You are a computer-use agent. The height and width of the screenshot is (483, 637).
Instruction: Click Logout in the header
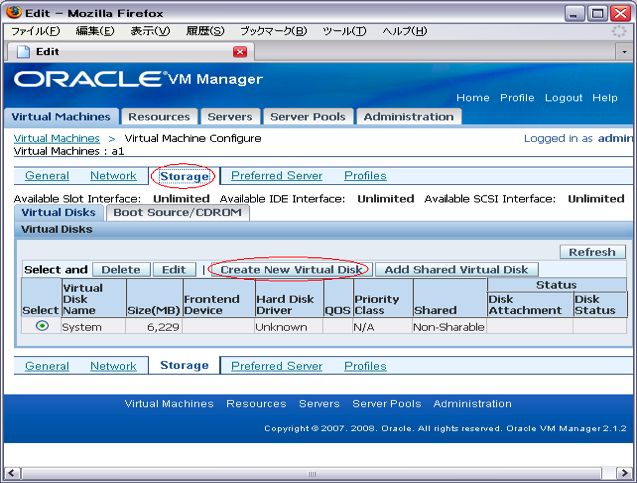click(x=563, y=98)
